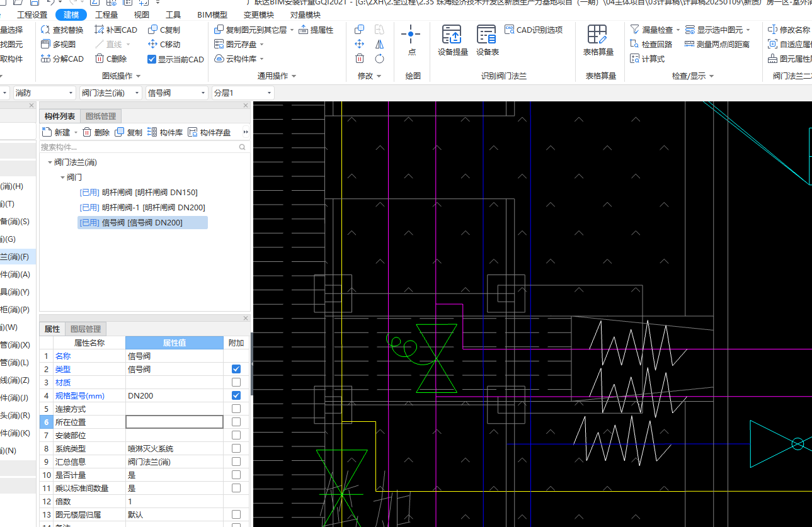Viewport: 812px width, 527px height.
Task: Uncheck 附加 box for 规格型号 row
Action: (x=236, y=395)
